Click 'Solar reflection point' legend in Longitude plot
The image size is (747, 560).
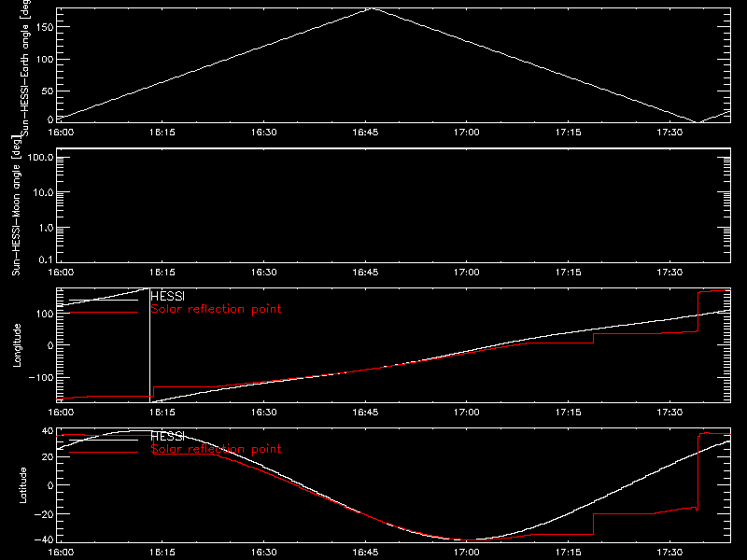216,309
